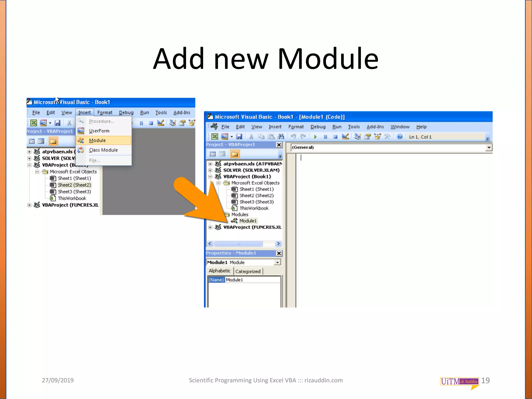Collapse VBAProject (Book1) in left tree

click(x=29, y=165)
